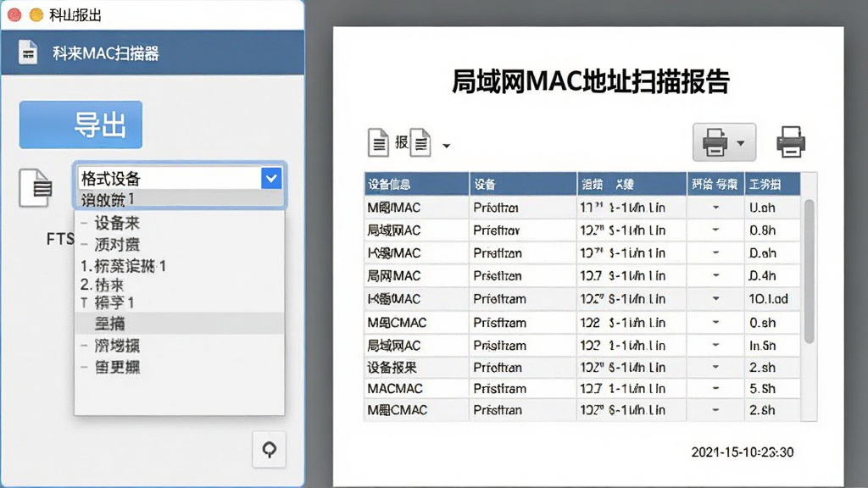
Task: Minimize the window with the yellow button
Action: pos(36,15)
